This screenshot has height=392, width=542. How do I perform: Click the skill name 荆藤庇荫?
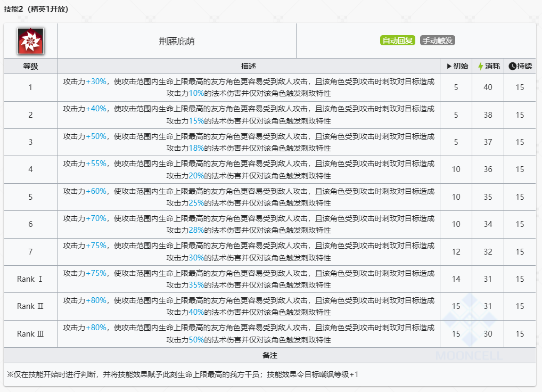[x=176, y=41]
